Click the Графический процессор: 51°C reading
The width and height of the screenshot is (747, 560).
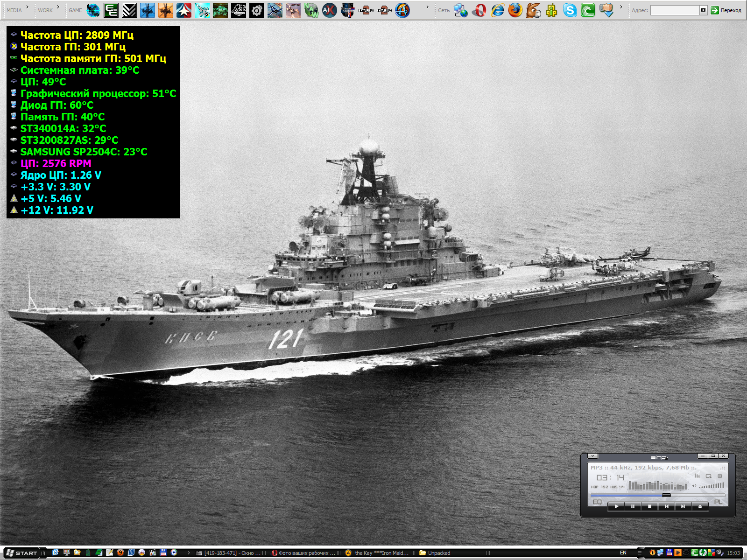coord(98,93)
